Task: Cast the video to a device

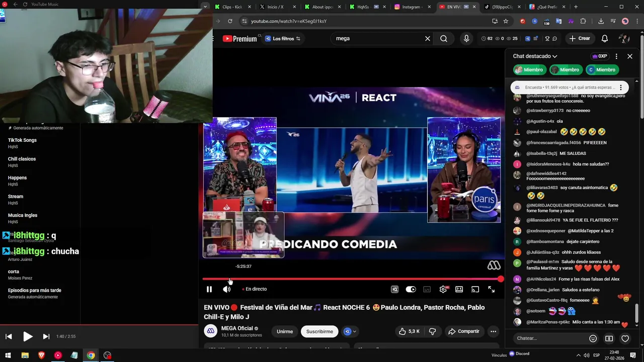Action: (x=475, y=289)
